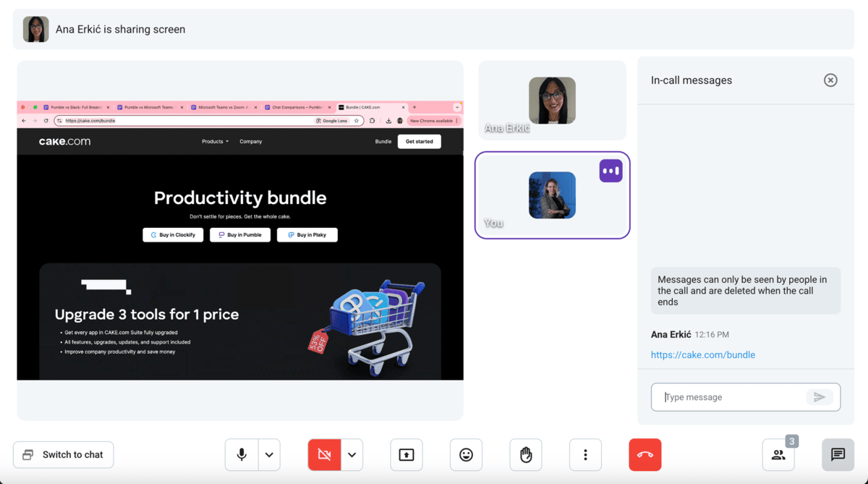Select the Ana Erkić participant tile

[553, 101]
